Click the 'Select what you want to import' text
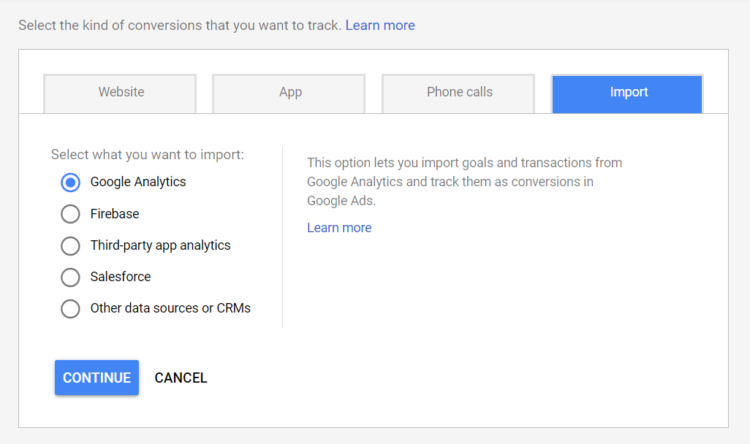Viewport: 750px width, 444px height. pos(147,155)
